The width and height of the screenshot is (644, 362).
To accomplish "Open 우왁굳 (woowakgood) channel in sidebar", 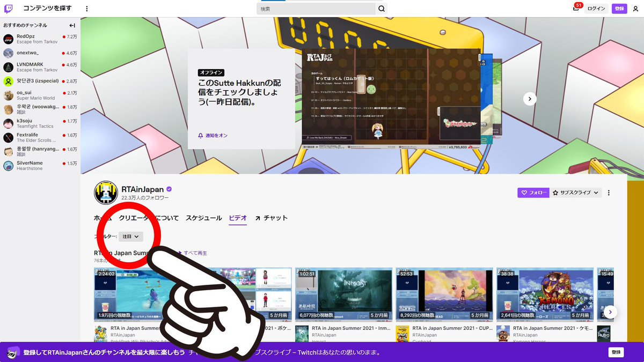I will 40,109.
